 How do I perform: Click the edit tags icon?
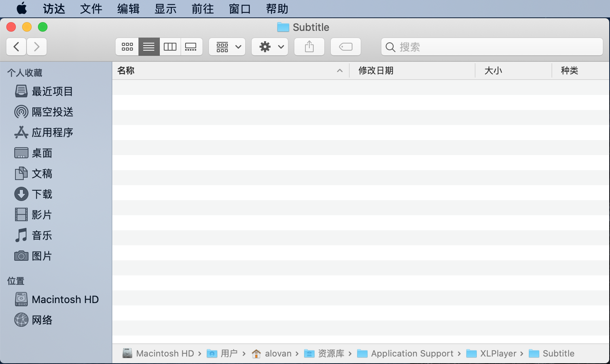pyautogui.click(x=345, y=47)
